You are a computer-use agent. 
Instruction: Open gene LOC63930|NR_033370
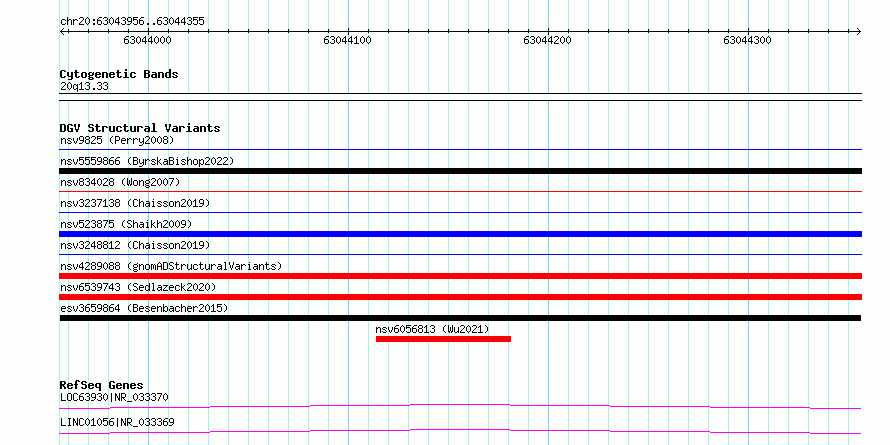point(114,397)
